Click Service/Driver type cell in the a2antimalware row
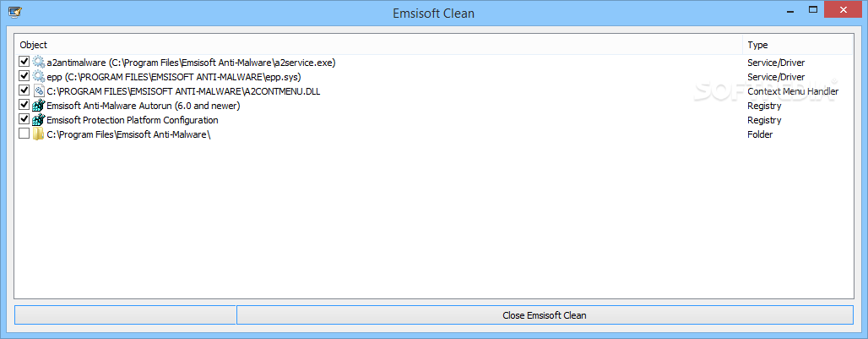Viewport: 868px width, 339px height. tap(776, 63)
